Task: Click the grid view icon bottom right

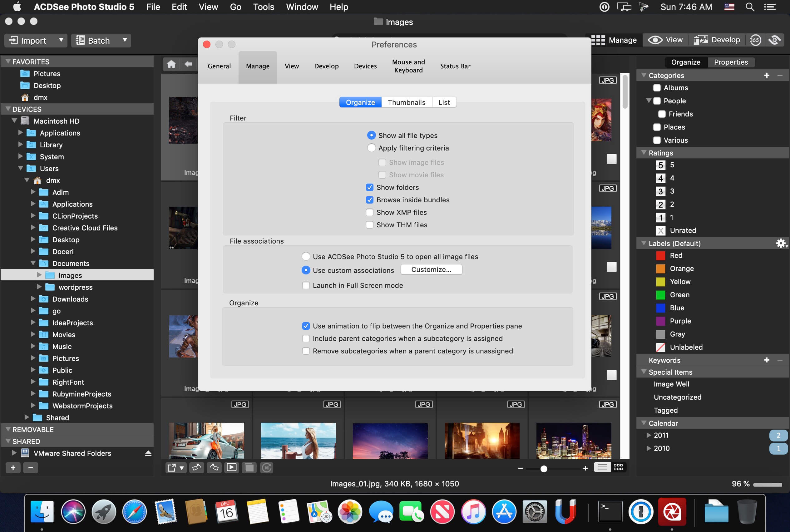Action: pos(617,469)
